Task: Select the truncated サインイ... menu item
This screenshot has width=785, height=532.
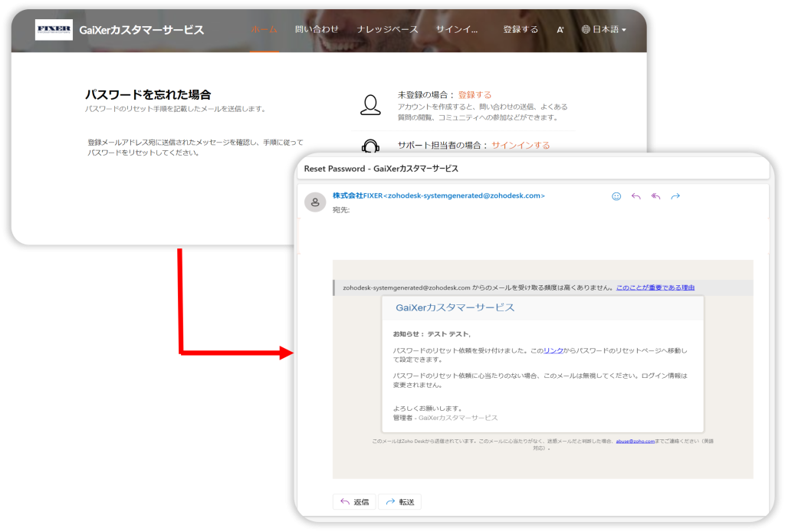Action: coord(457,30)
